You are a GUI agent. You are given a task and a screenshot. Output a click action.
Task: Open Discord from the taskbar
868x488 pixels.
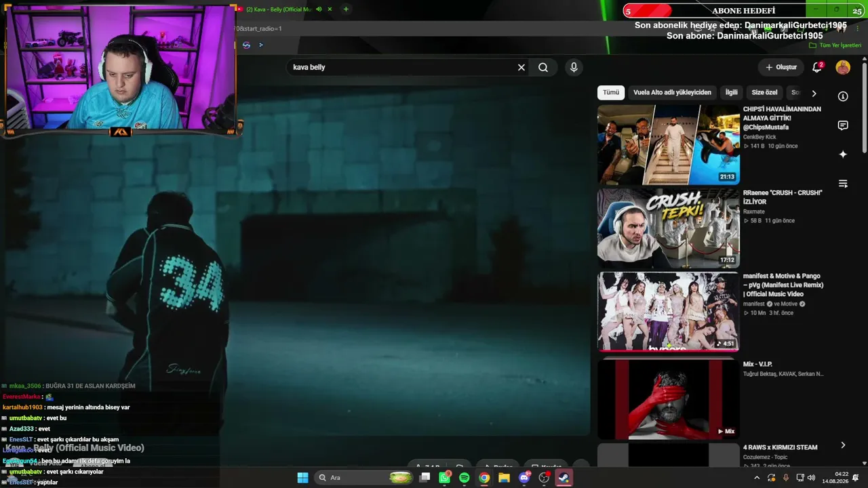(x=524, y=478)
